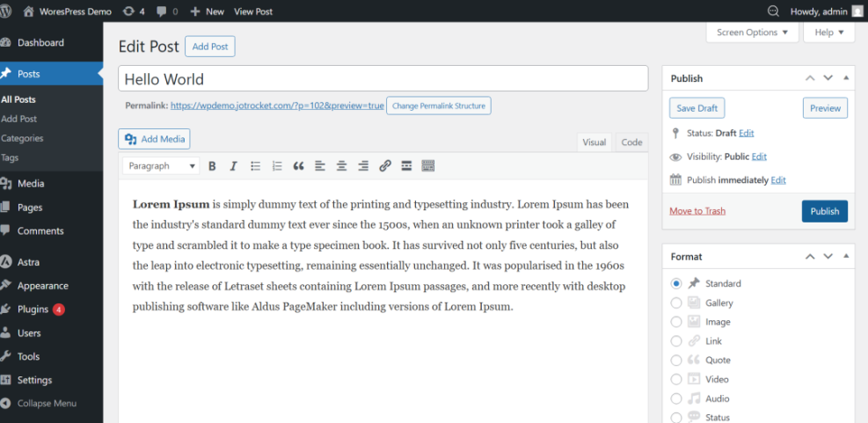Select the Image post format

(676, 322)
